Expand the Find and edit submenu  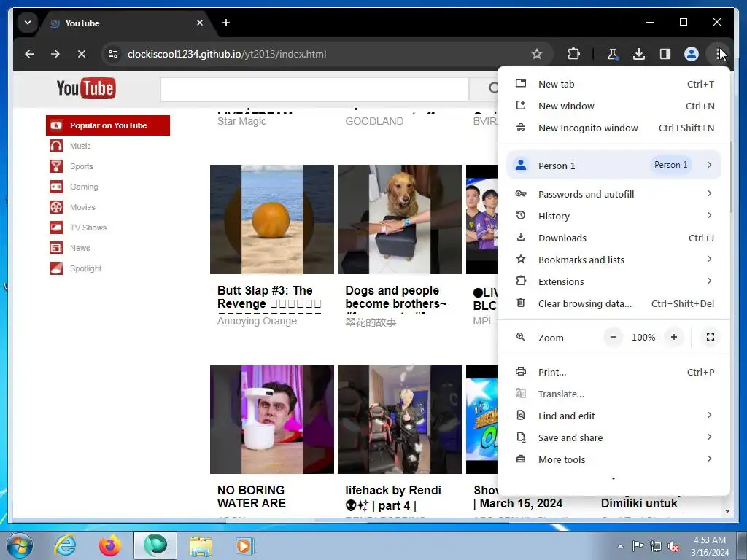(614, 416)
